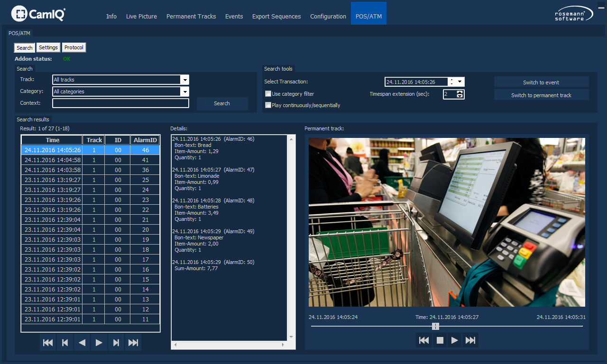Enable the Use category filter checkbox
607x364 pixels.
click(x=268, y=94)
